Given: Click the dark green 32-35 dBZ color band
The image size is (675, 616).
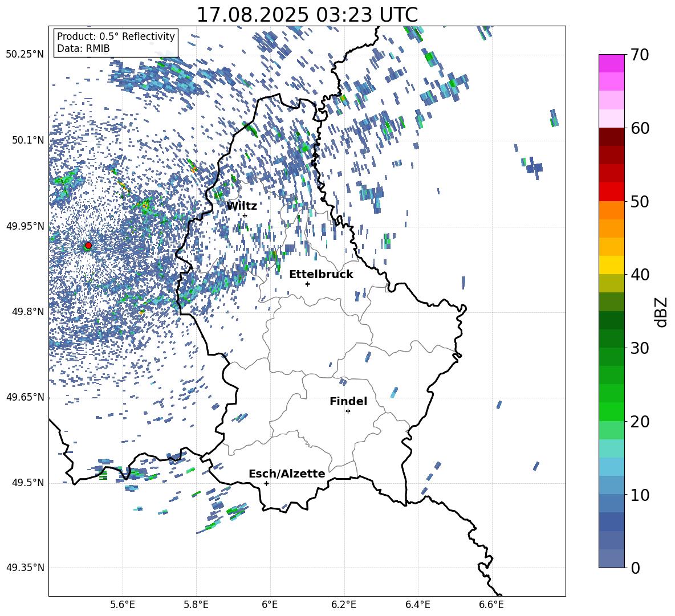Looking at the screenshot, I should pos(611,320).
